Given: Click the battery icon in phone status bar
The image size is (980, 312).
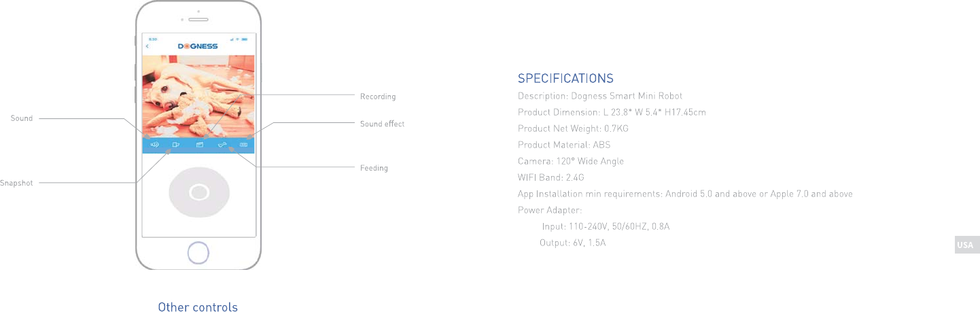Looking at the screenshot, I should [x=244, y=39].
